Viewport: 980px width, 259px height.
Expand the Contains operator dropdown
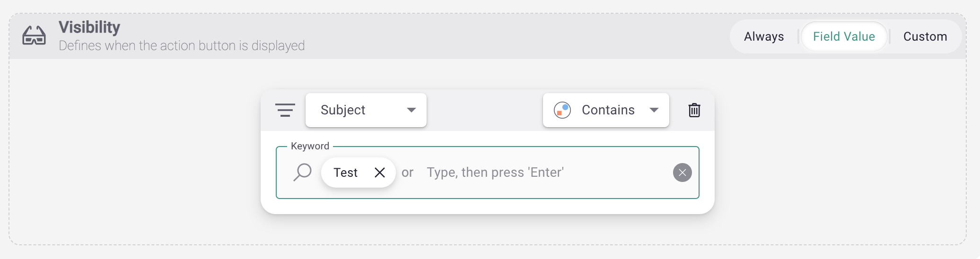(607, 110)
